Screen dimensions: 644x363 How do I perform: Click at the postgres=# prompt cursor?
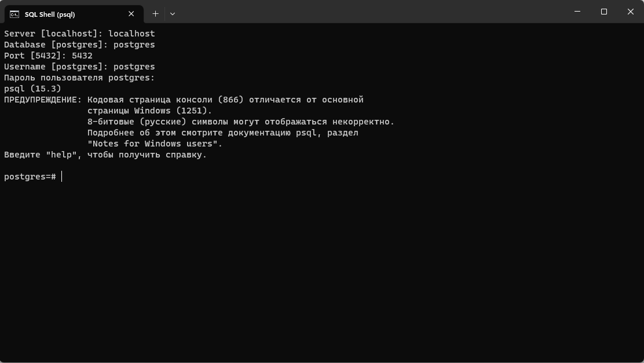61,177
